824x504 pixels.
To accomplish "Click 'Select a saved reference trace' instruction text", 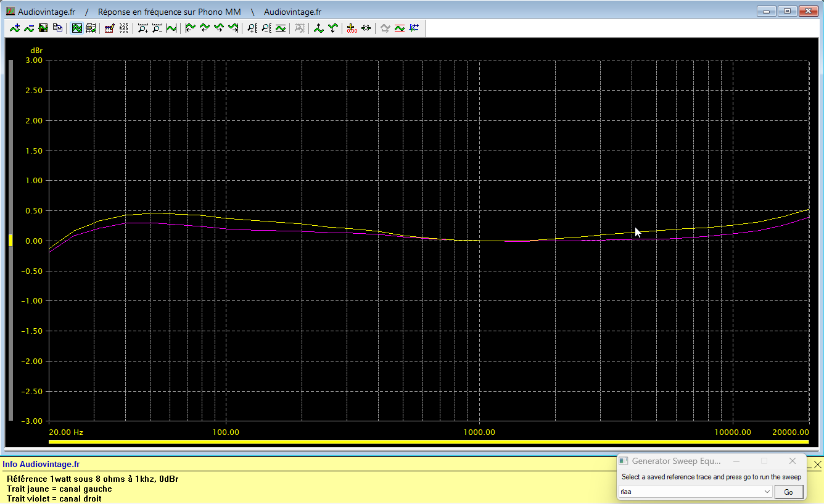I will click(x=711, y=477).
